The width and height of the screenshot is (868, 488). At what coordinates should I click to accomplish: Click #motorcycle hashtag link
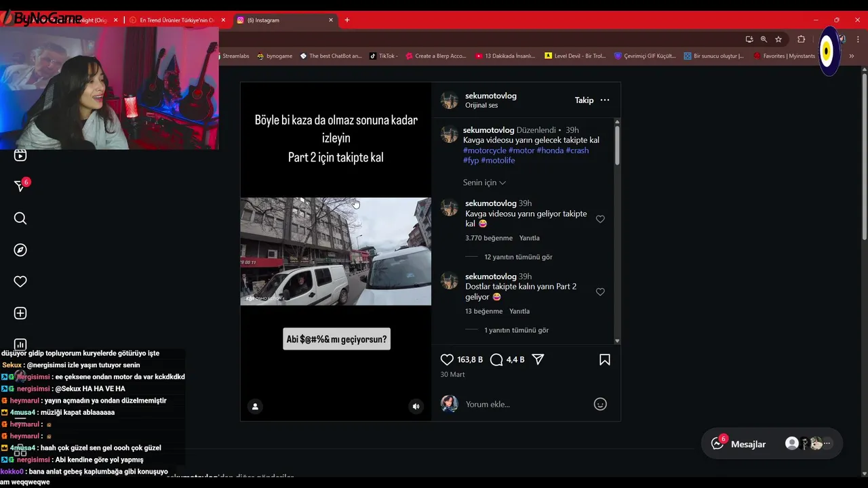[x=485, y=150]
